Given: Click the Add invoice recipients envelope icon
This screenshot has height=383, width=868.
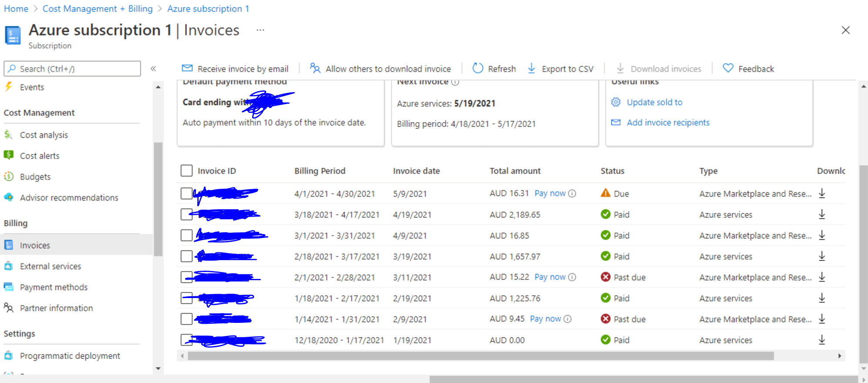Looking at the screenshot, I should point(616,122).
